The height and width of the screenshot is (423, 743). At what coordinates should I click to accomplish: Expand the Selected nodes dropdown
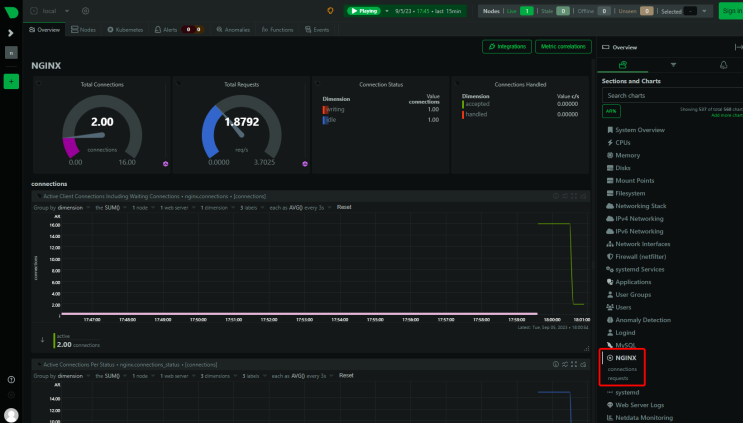pyautogui.click(x=704, y=11)
